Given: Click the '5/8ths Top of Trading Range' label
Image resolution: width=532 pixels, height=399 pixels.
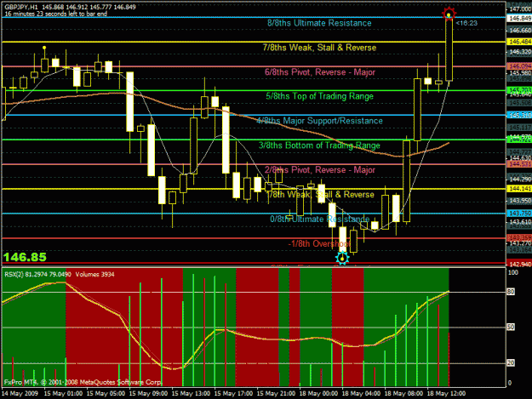Looking at the screenshot, I should 319,96.
